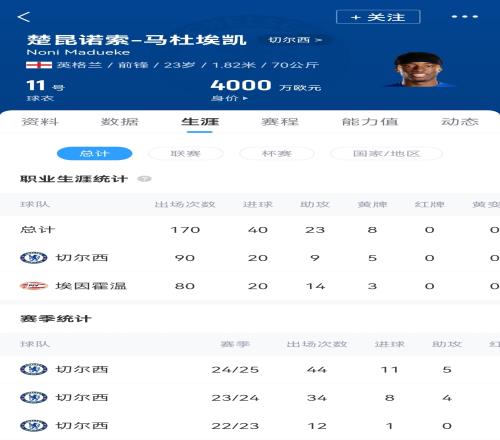Select the 总计 filter pill
This screenshot has width=500, height=440.
coord(95,153)
